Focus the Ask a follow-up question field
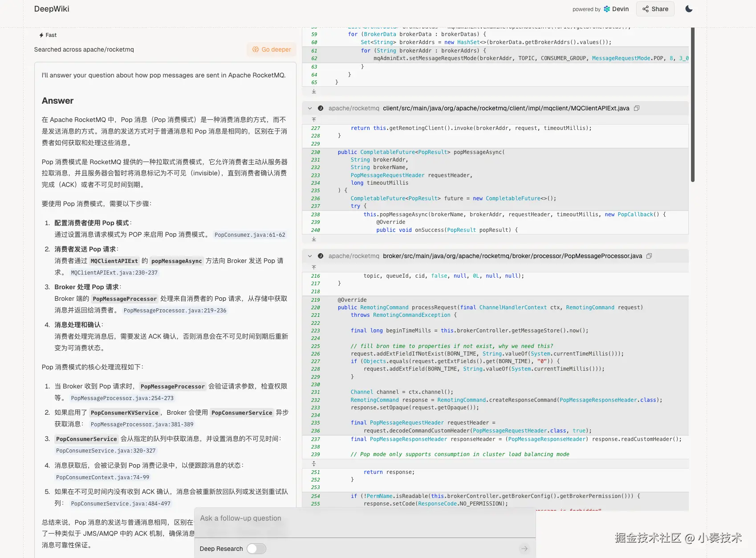Viewport: 756px width, 558px height. click(x=365, y=518)
